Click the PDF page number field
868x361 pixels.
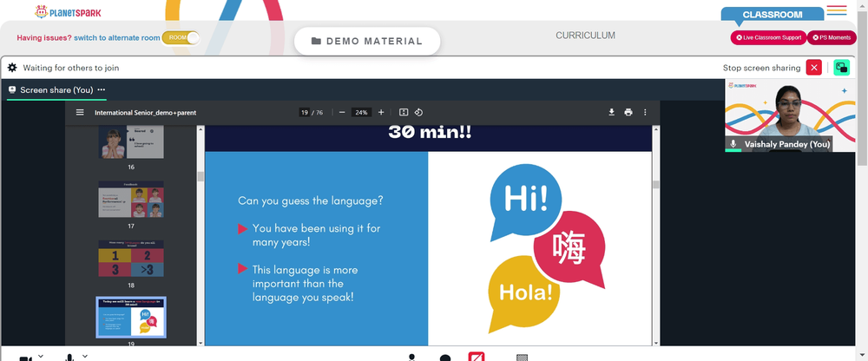point(305,113)
